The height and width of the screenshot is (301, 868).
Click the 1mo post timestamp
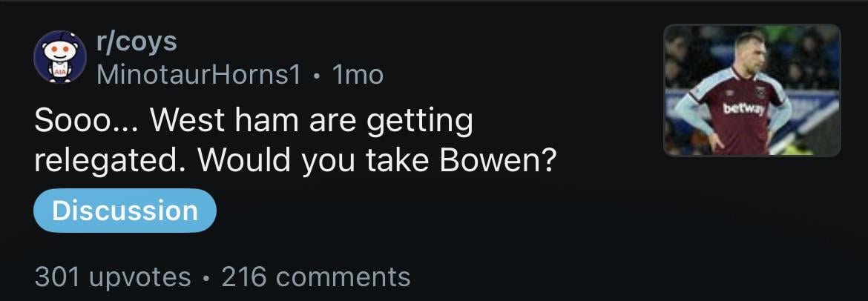tap(358, 74)
